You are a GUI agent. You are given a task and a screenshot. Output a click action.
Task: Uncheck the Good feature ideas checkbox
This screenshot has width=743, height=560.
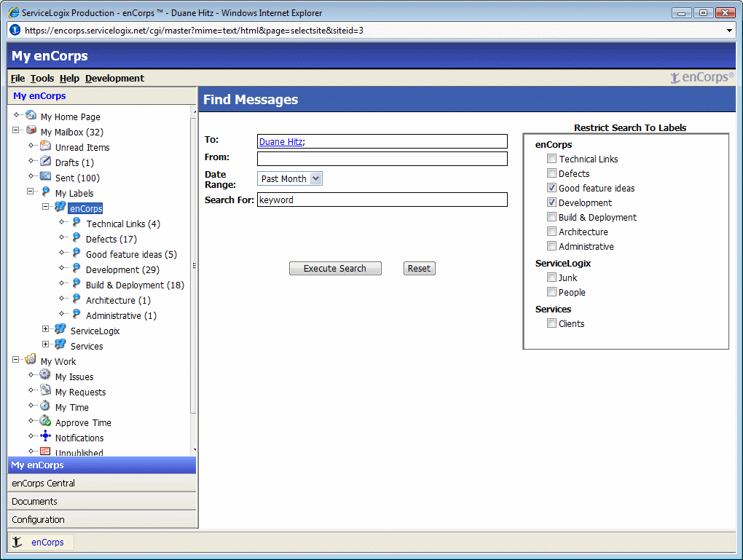[551, 188]
